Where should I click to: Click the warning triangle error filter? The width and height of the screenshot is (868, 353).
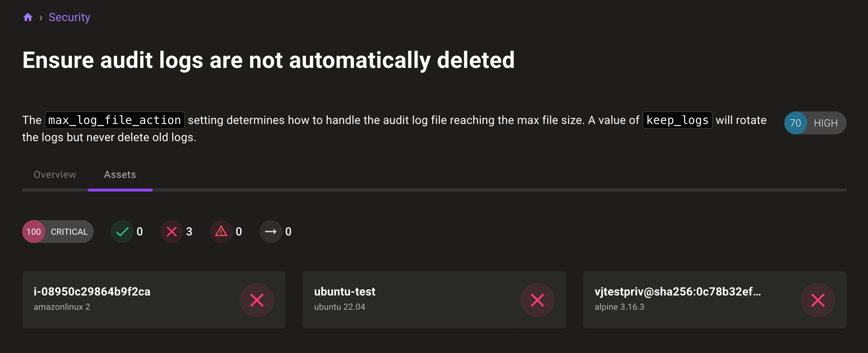coord(221,232)
